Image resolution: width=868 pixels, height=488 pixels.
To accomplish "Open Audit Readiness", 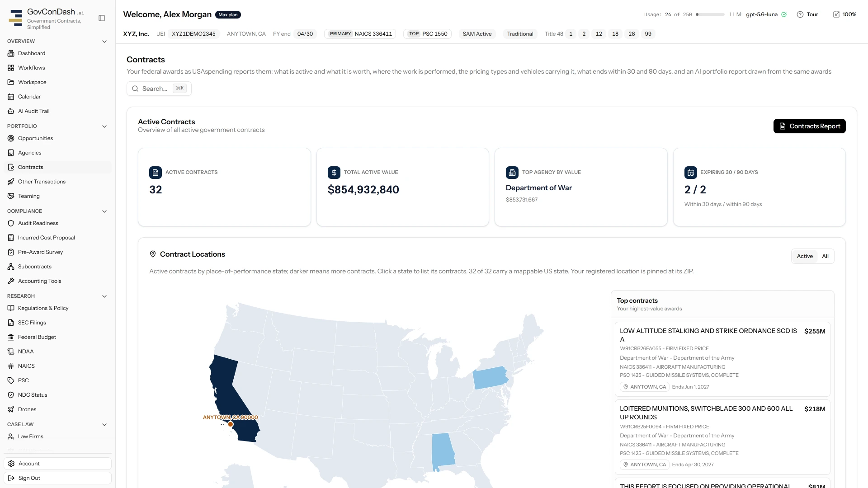I will [x=57, y=223].
